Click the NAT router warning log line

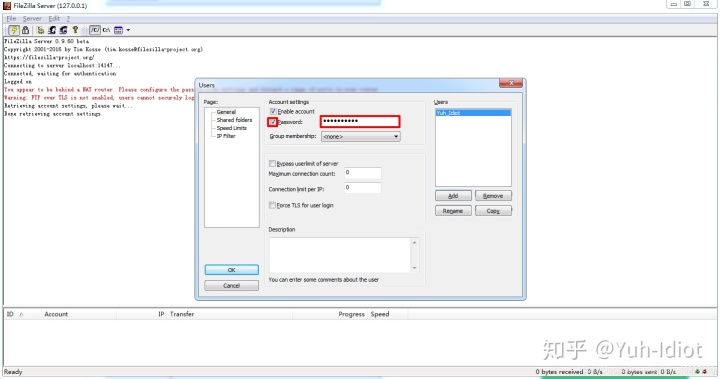(x=99, y=90)
